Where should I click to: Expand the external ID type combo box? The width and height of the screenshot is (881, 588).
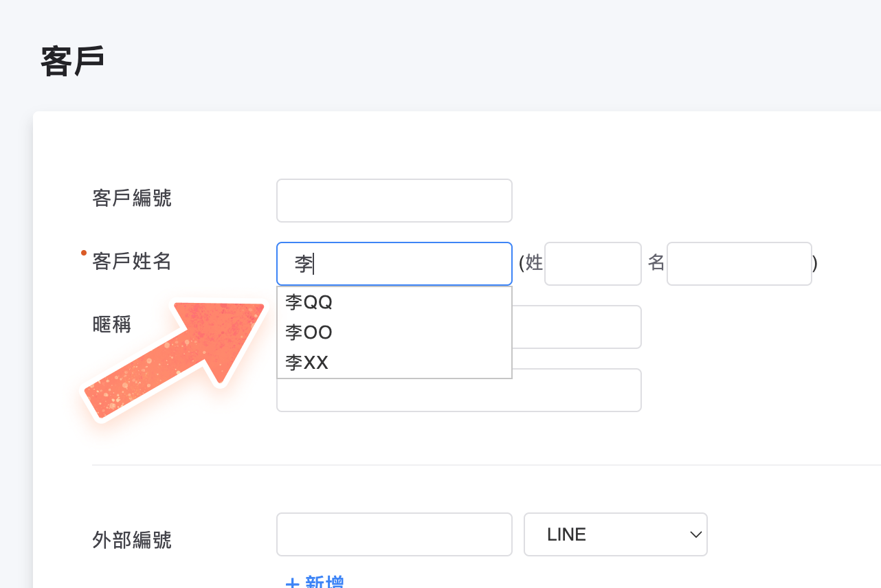(x=615, y=534)
